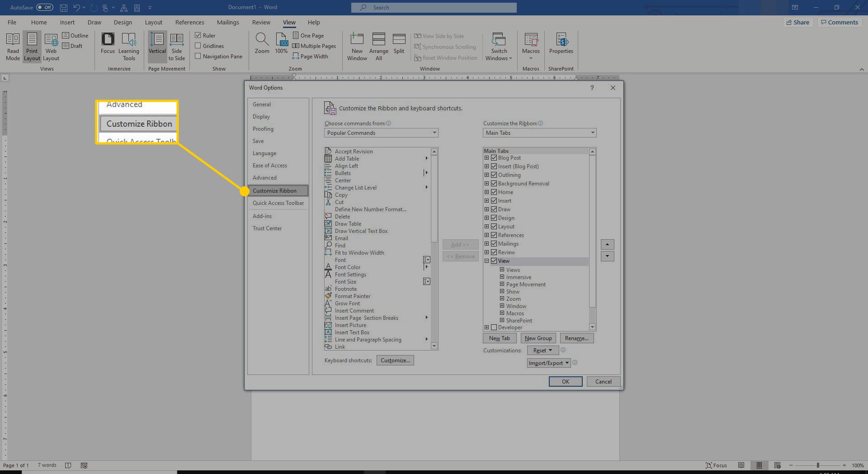
Task: Click Split window icon
Action: coord(399,43)
